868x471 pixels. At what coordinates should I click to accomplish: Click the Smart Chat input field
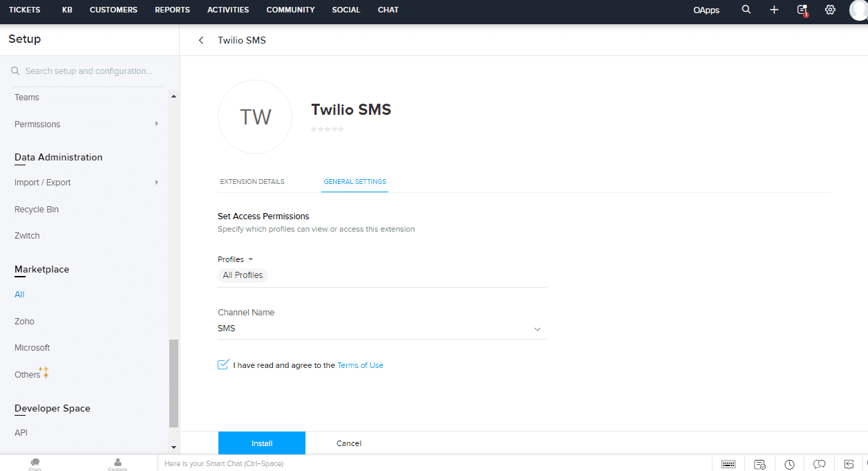click(x=435, y=463)
